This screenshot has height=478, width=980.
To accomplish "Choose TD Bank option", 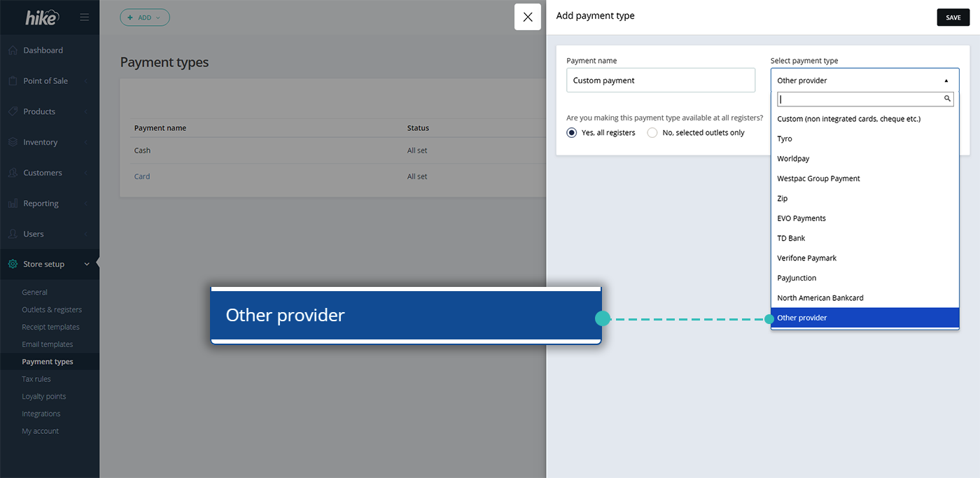I will [864, 238].
